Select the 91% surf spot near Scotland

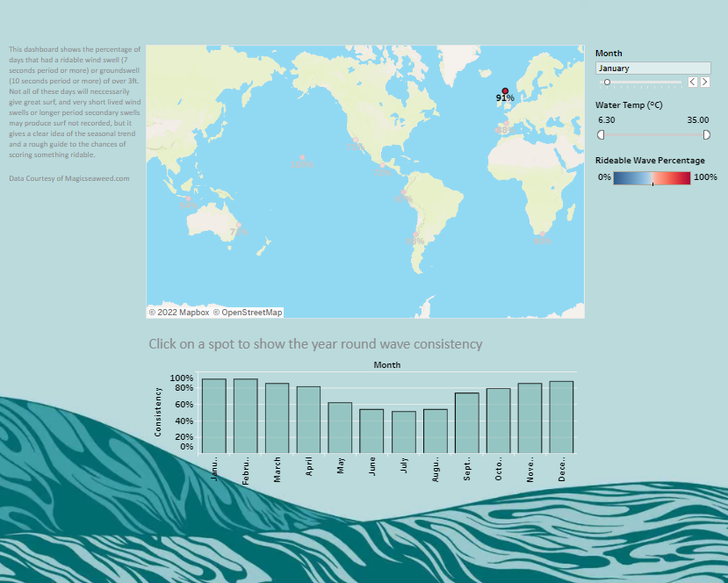pos(505,90)
